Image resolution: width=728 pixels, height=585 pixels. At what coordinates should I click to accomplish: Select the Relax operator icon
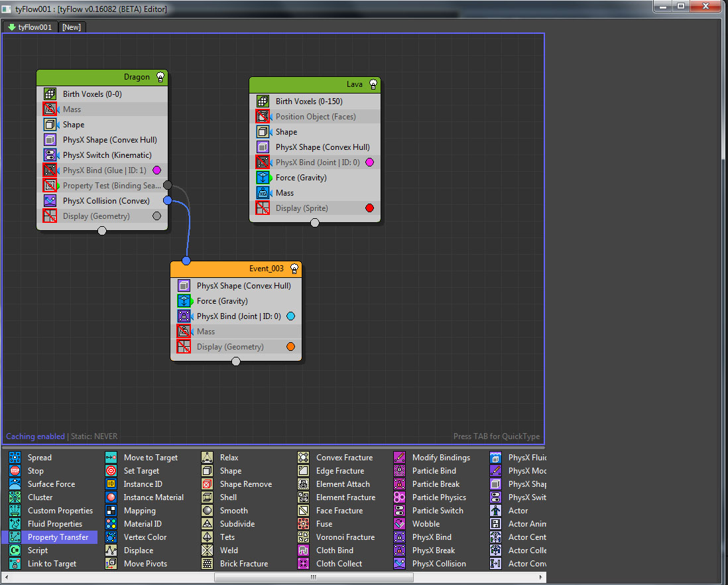207,458
